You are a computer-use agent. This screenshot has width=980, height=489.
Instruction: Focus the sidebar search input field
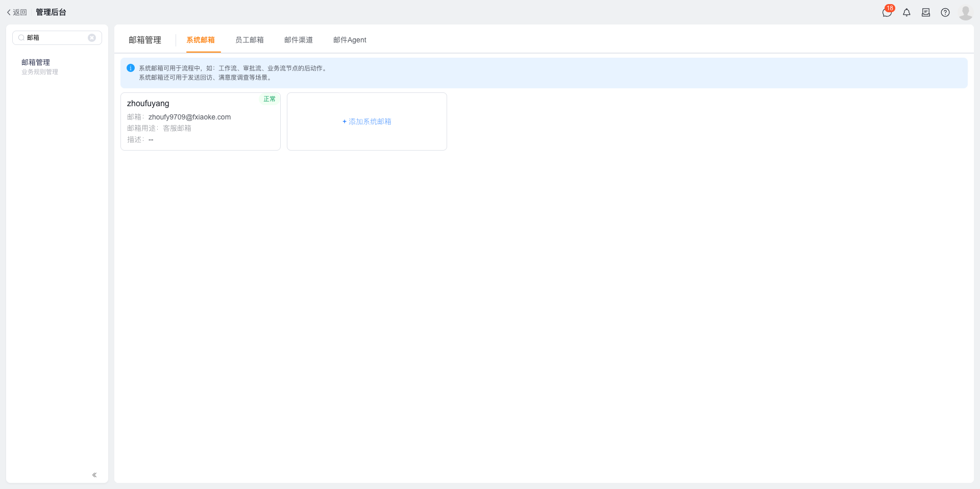[x=57, y=38]
